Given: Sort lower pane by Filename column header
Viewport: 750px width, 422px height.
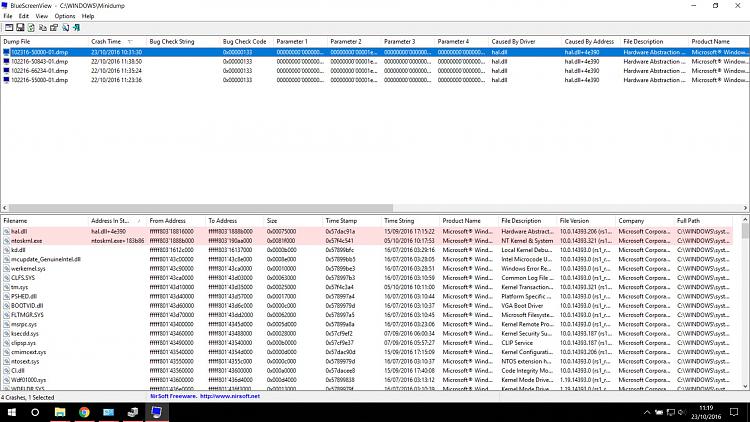Looking at the screenshot, I should pyautogui.click(x=44, y=221).
